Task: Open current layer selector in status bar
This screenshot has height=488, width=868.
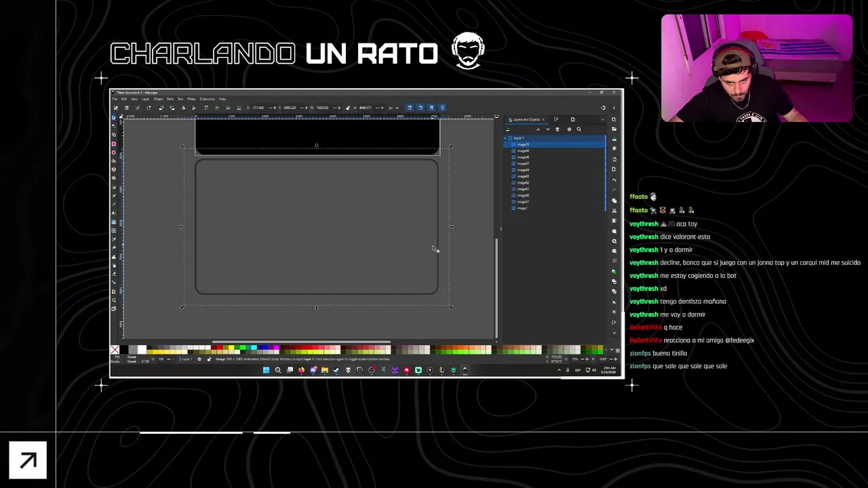Action: 187,359
